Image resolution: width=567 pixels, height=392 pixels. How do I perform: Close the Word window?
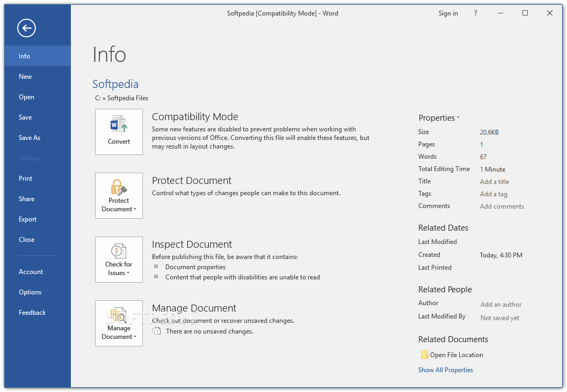pyautogui.click(x=550, y=13)
